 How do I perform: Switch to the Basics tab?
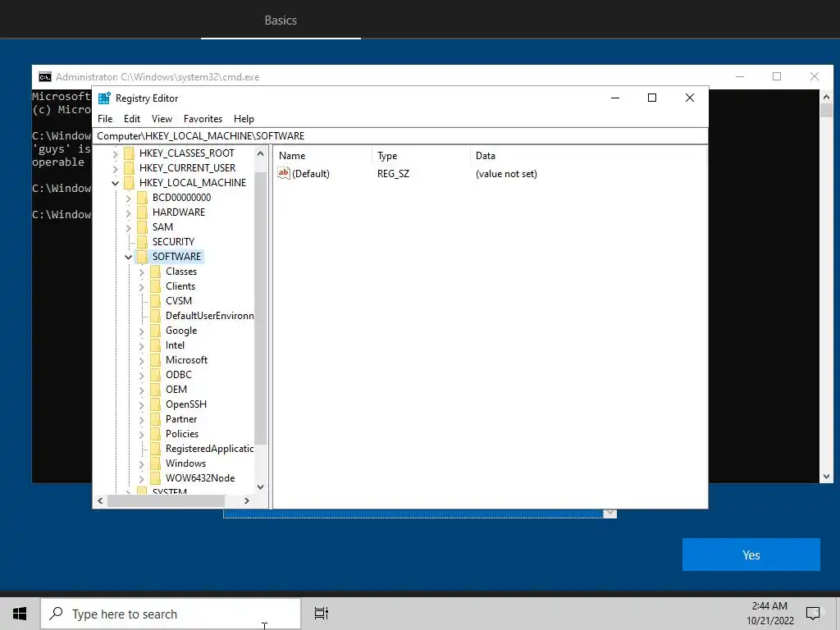coord(281,21)
